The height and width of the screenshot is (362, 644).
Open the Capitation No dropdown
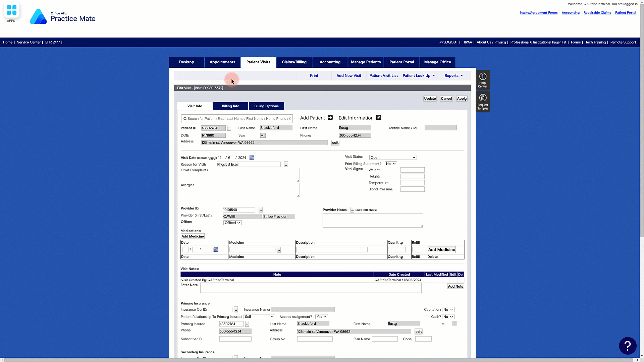[x=448, y=310]
